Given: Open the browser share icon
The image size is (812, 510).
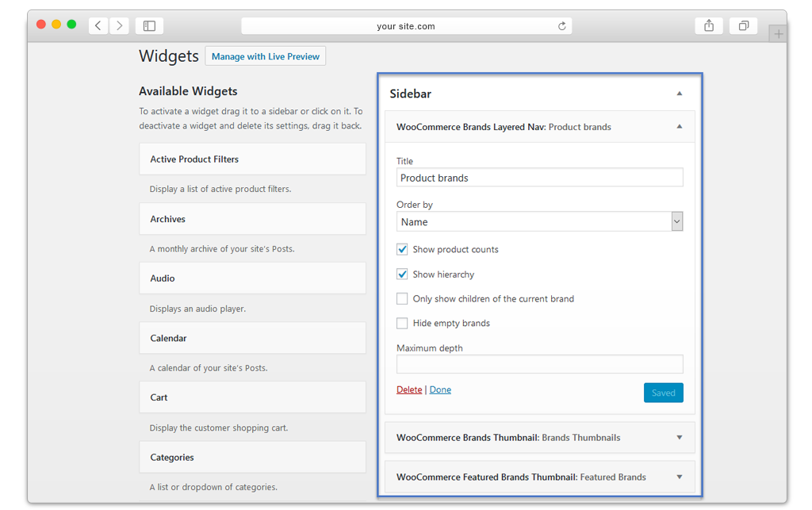Looking at the screenshot, I should click(709, 25).
